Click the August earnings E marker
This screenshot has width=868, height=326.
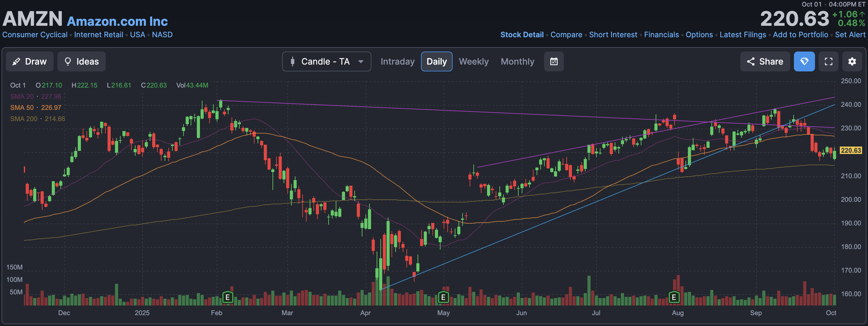[674, 297]
